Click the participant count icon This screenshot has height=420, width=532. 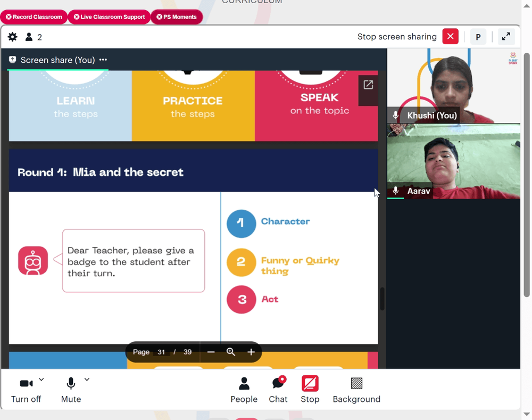point(29,37)
